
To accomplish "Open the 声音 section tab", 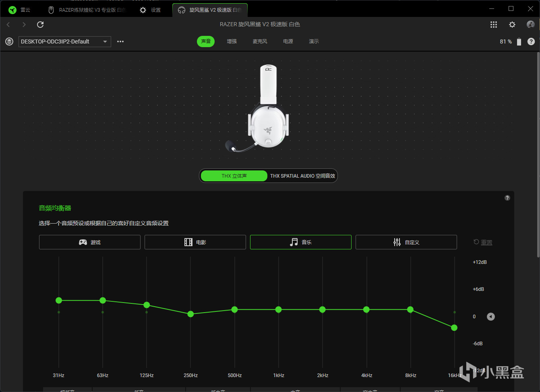I will pos(206,41).
